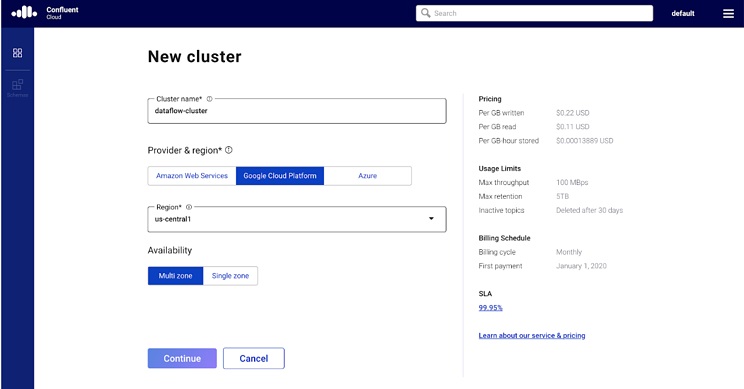744x389 pixels.
Task: Click the $0.11 USD price value
Action: pyautogui.click(x=573, y=127)
